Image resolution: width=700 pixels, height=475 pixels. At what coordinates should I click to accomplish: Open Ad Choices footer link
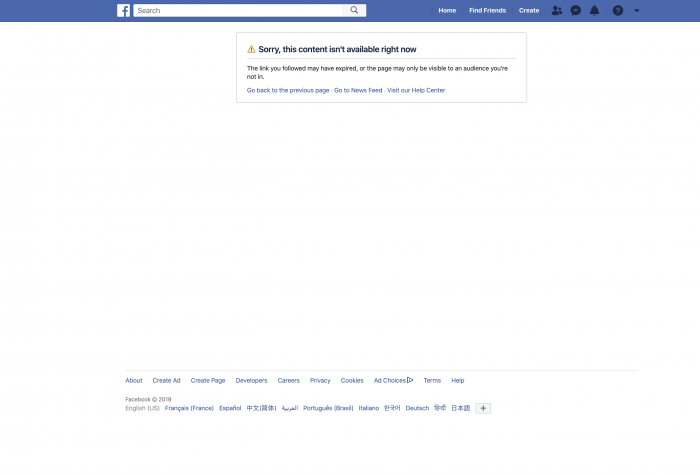click(392, 380)
